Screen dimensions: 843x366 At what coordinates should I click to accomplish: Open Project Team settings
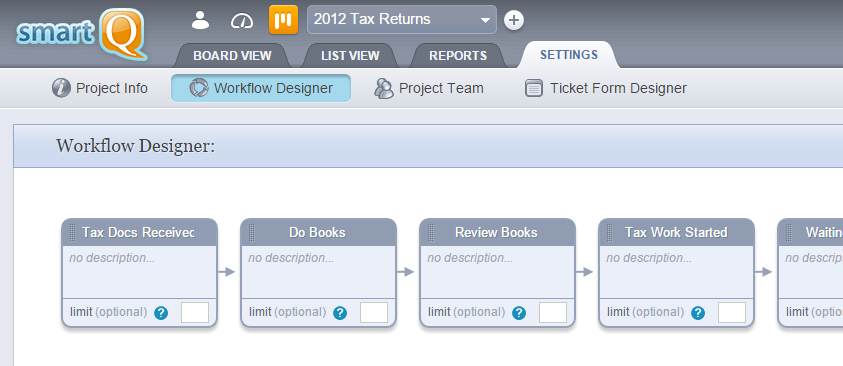[x=429, y=88]
